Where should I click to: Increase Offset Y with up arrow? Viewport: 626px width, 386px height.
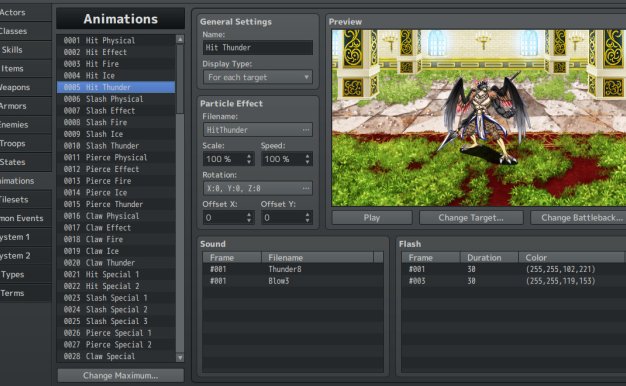click(x=307, y=214)
